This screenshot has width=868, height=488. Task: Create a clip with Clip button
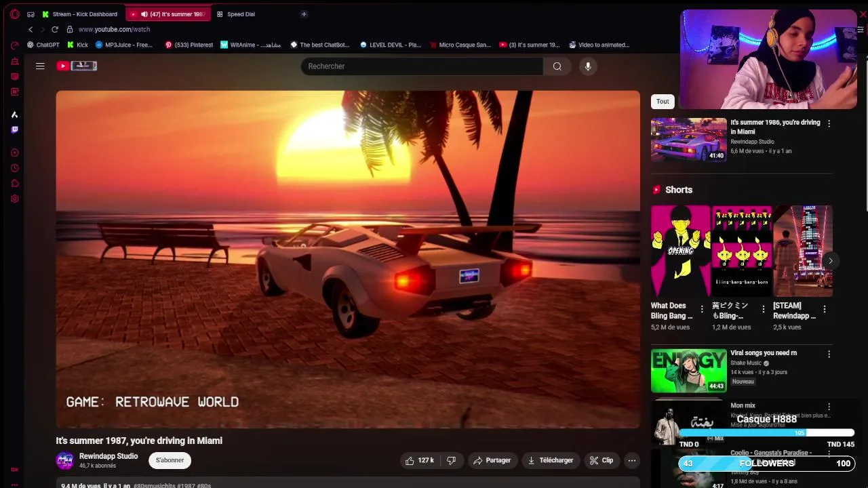pyautogui.click(x=601, y=460)
